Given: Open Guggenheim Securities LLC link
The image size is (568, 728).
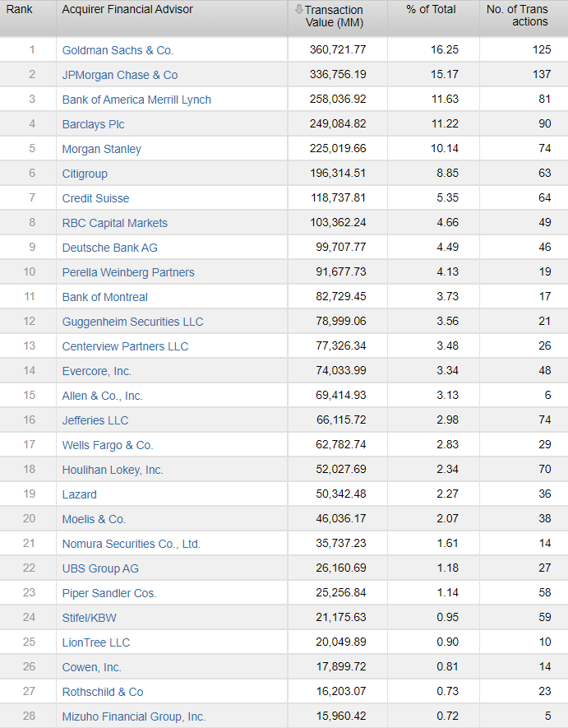Looking at the screenshot, I should 132,322.
